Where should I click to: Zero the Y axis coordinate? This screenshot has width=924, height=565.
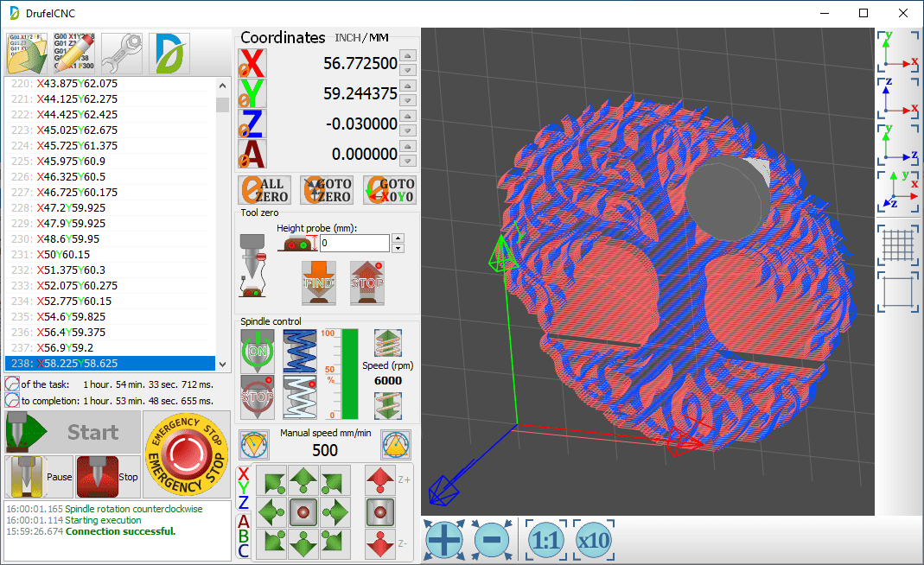click(252, 93)
